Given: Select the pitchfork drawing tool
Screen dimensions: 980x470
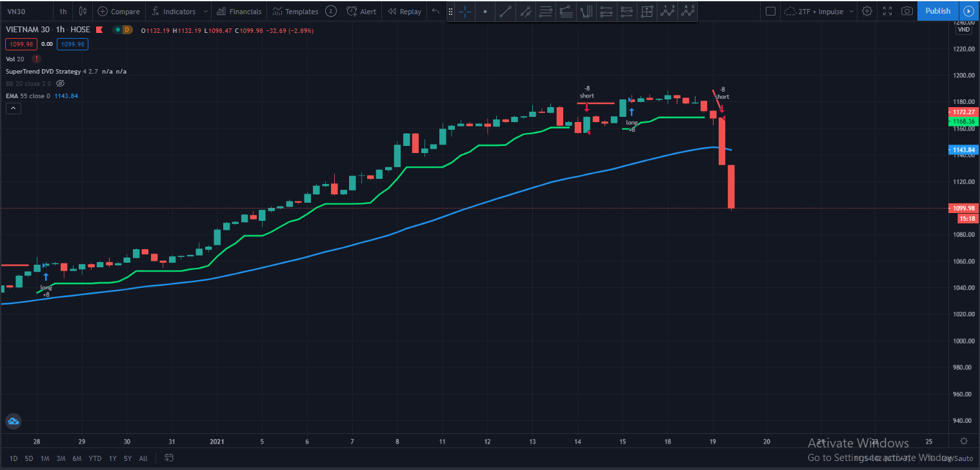Looking at the screenshot, I should (586, 11).
